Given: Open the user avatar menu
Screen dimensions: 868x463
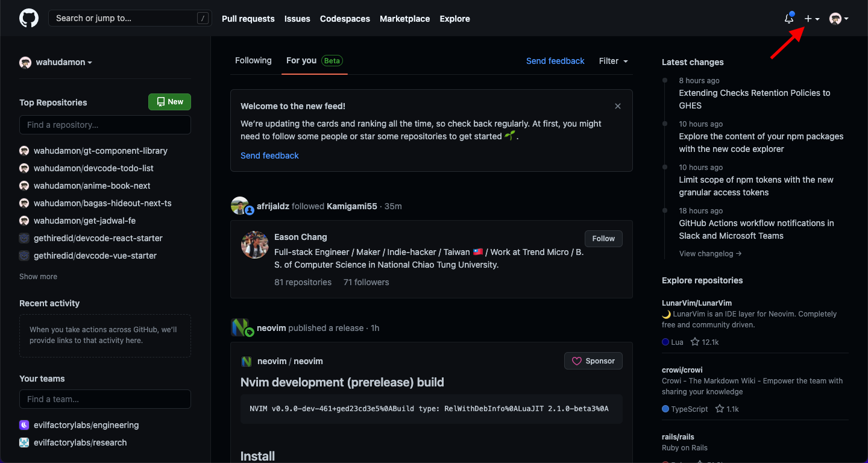Looking at the screenshot, I should pyautogui.click(x=839, y=19).
